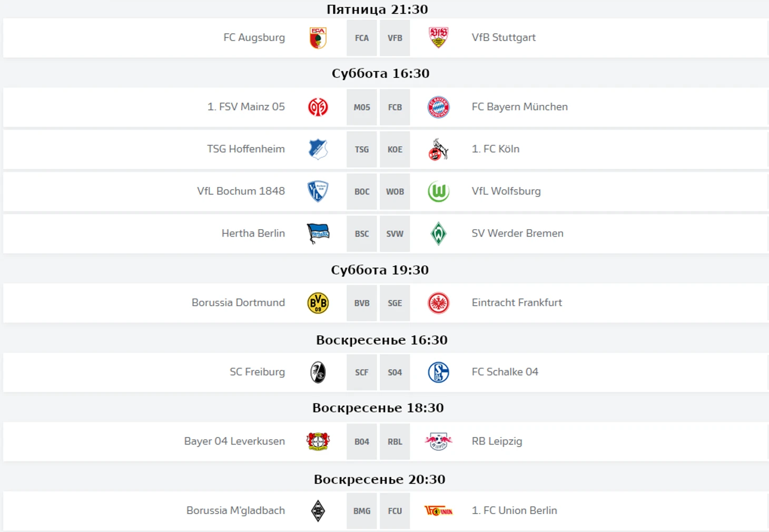This screenshot has width=769, height=532.
Task: Open the VfL Wolfsburg green logo
Action: [x=438, y=191]
